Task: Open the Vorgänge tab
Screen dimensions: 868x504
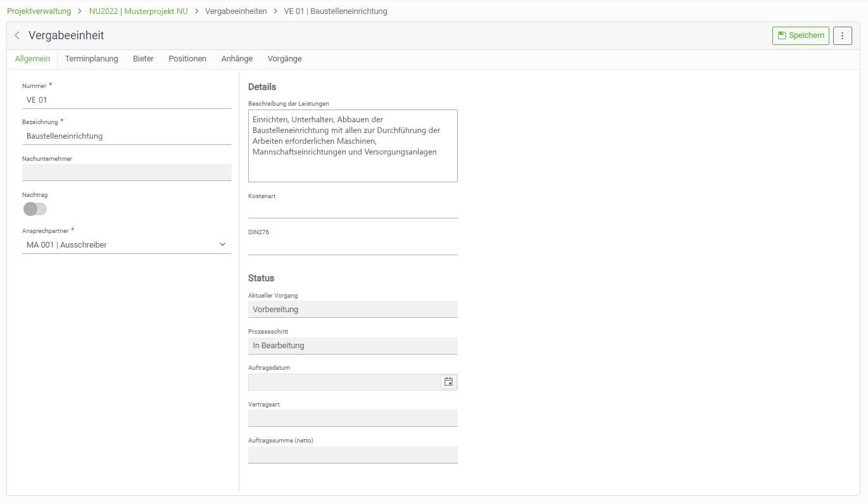Action: click(x=285, y=59)
